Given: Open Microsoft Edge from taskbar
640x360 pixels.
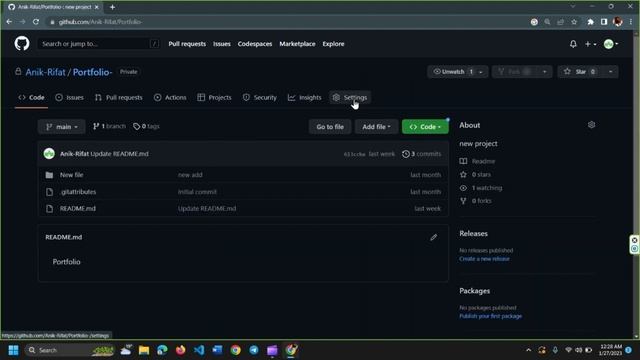Looking at the screenshot, I should click(162, 350).
